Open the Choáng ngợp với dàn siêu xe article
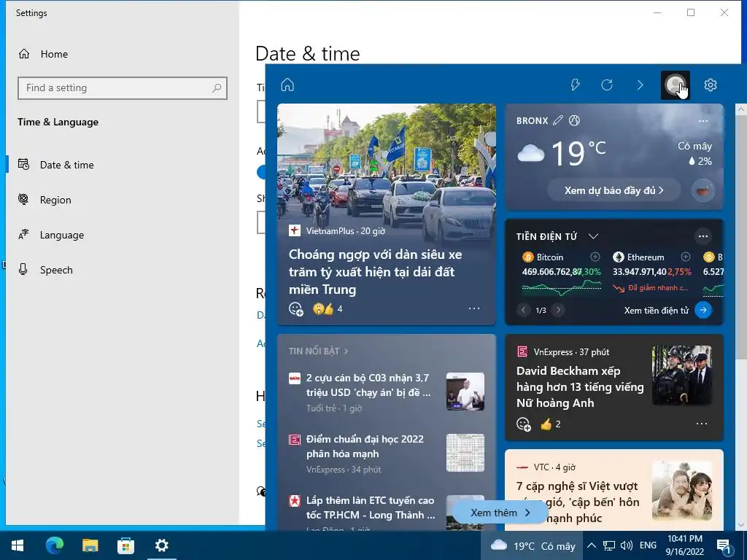The height and width of the screenshot is (560, 747). 376,272
